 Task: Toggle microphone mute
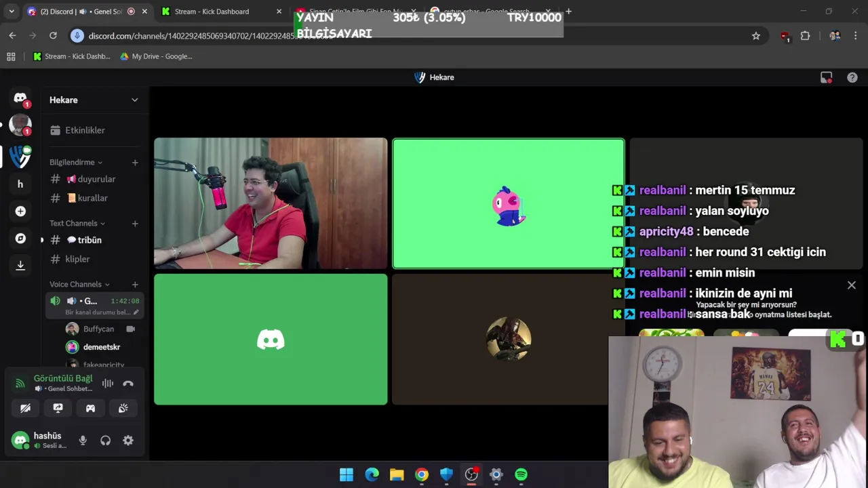(83, 441)
